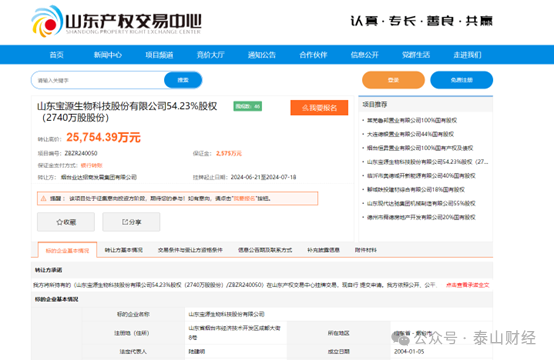Open the 项目频道 navigation item
Image resolution: width=554 pixels, height=360 pixels.
click(159, 55)
